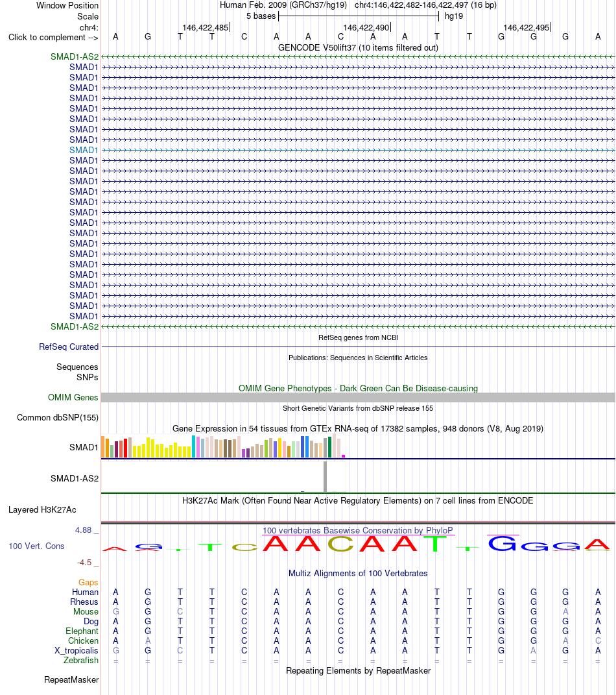Screen dimensions: 616x695
Task: Open the GTEx Gene Expression track title
Action: click(359, 428)
